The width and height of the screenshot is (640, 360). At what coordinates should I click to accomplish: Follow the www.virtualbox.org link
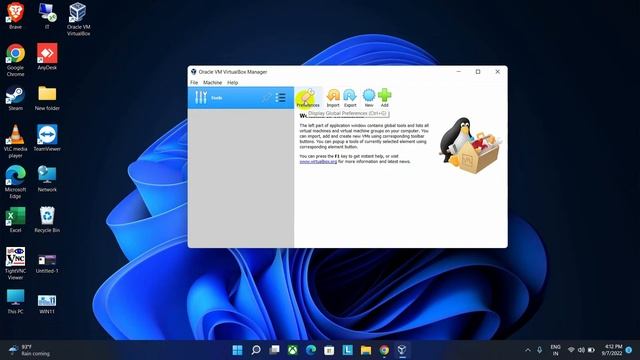pyautogui.click(x=318, y=162)
